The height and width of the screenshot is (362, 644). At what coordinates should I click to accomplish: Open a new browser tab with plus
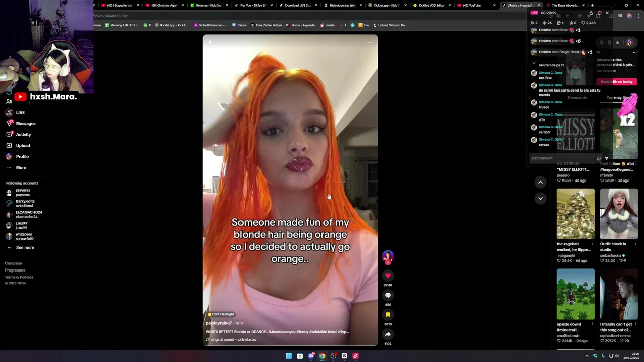pyautogui.click(x=592, y=5)
